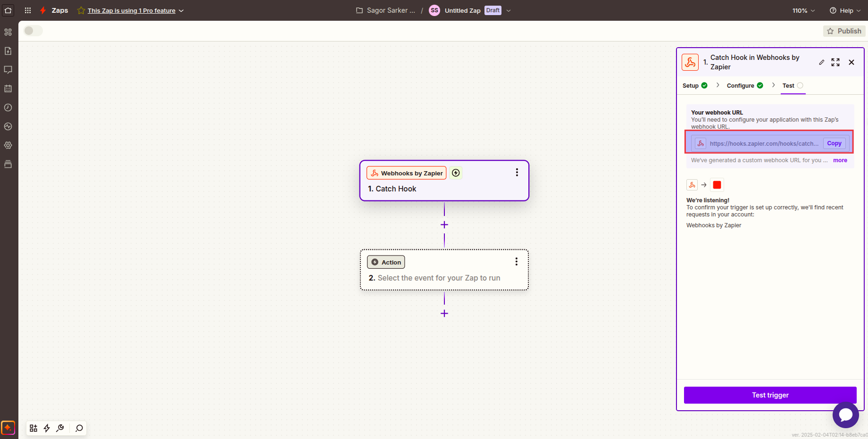Viewport: 868px width, 439px height.
Task: Open the Sagor Sarker folder breadcrumb
Action: point(386,10)
